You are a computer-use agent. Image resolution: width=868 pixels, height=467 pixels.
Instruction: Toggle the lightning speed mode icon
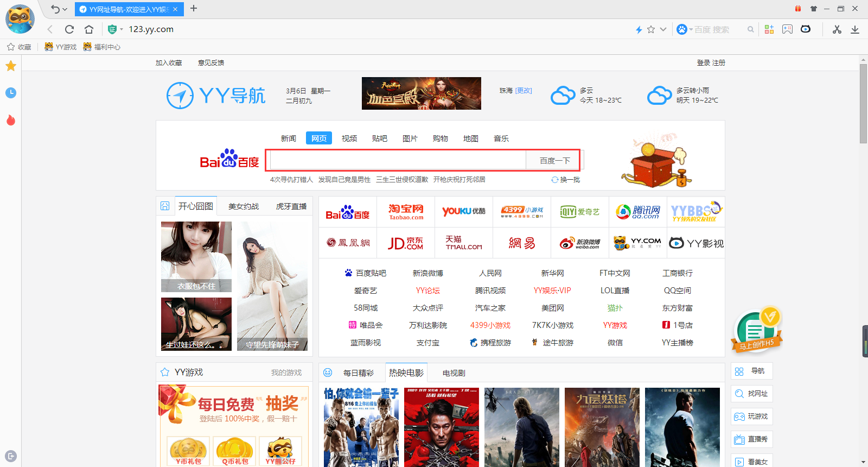(639, 29)
